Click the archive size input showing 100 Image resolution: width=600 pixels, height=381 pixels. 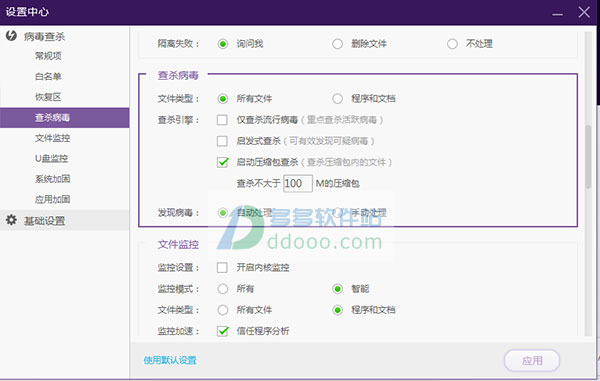tap(298, 184)
